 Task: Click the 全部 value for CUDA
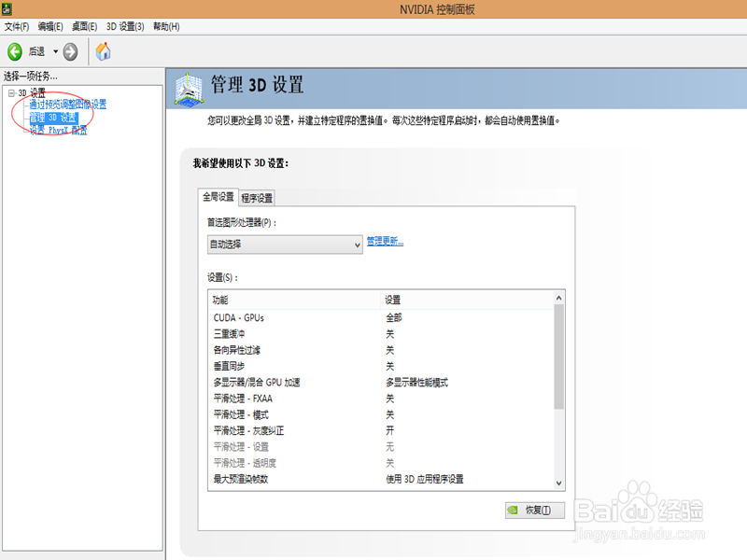pos(393,317)
